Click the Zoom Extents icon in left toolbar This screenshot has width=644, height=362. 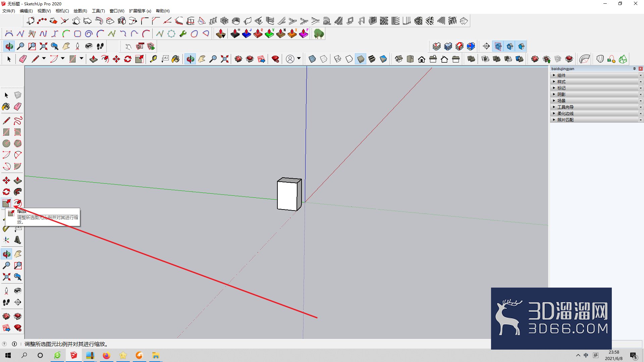6,277
